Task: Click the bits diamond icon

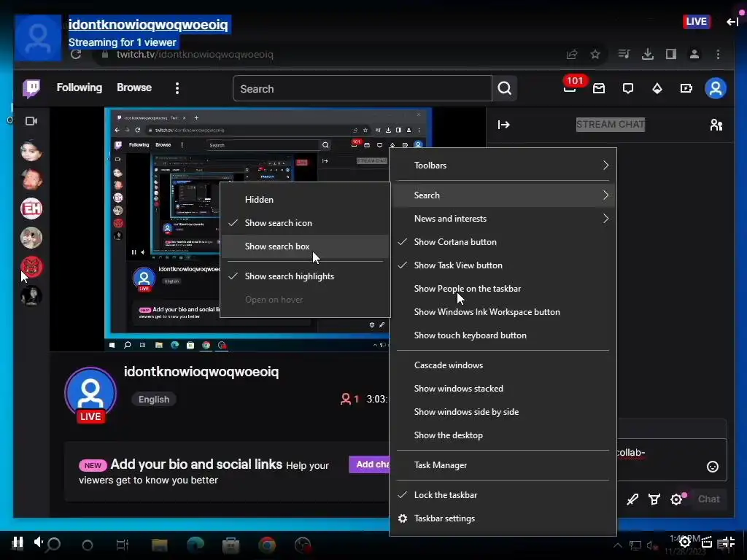Action: pyautogui.click(x=657, y=88)
